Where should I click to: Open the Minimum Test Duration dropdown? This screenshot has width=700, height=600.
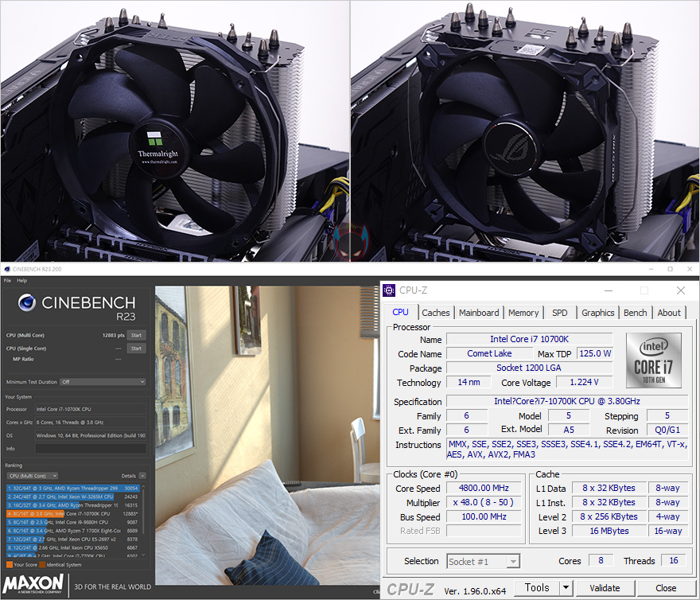coord(103,382)
